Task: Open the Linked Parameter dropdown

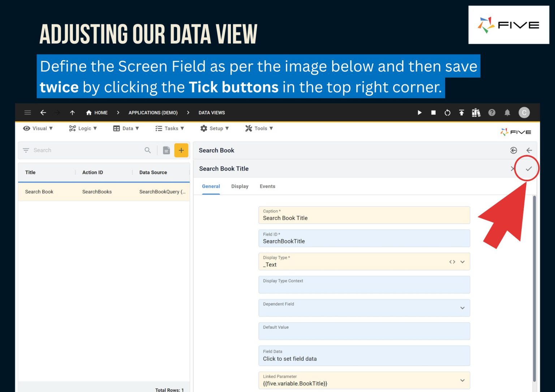Action: (462, 380)
